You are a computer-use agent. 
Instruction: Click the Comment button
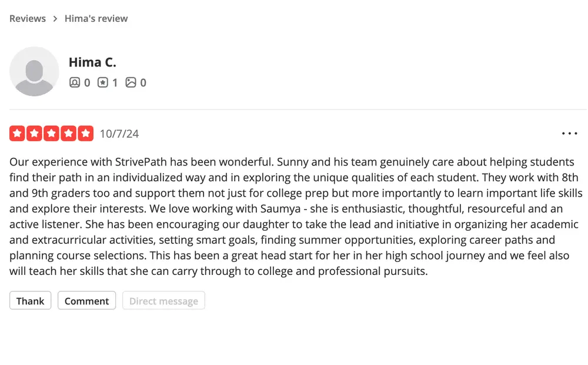(x=86, y=300)
